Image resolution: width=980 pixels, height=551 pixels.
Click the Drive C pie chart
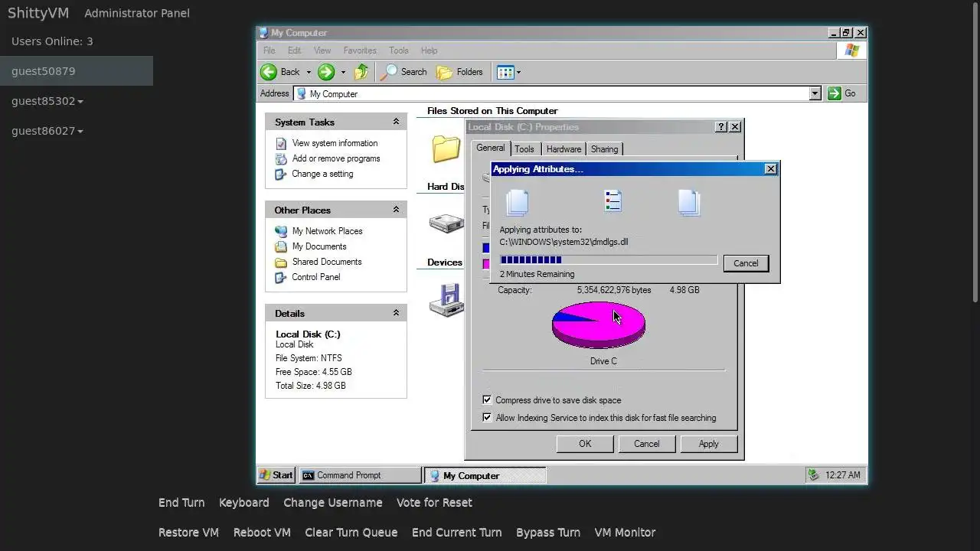click(599, 324)
